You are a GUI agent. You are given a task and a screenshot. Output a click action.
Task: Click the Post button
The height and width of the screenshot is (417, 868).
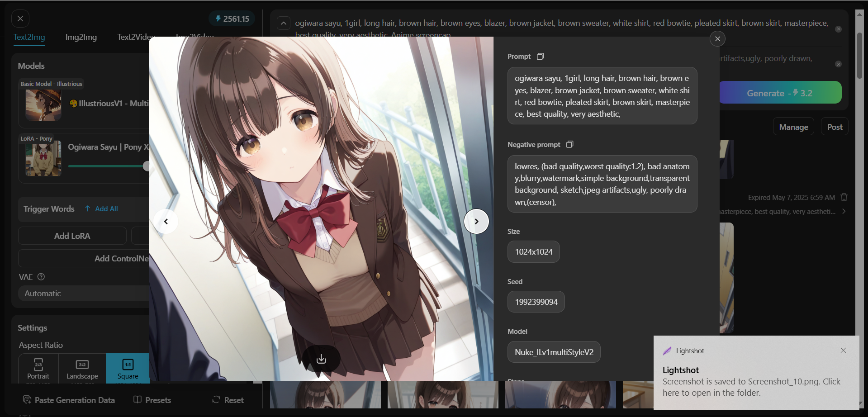[x=835, y=127]
